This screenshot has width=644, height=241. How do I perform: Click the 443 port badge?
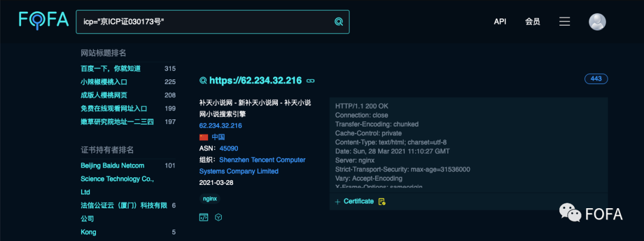(596, 79)
